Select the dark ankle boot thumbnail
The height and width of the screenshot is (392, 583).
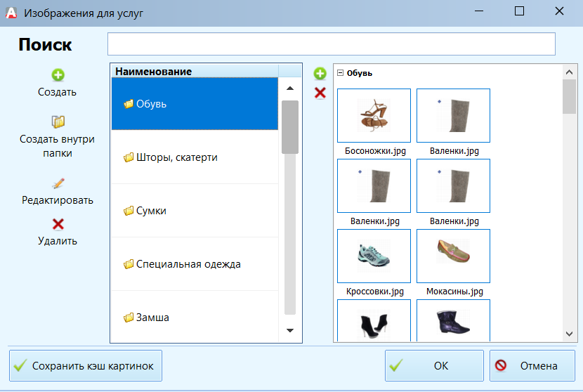(453, 320)
